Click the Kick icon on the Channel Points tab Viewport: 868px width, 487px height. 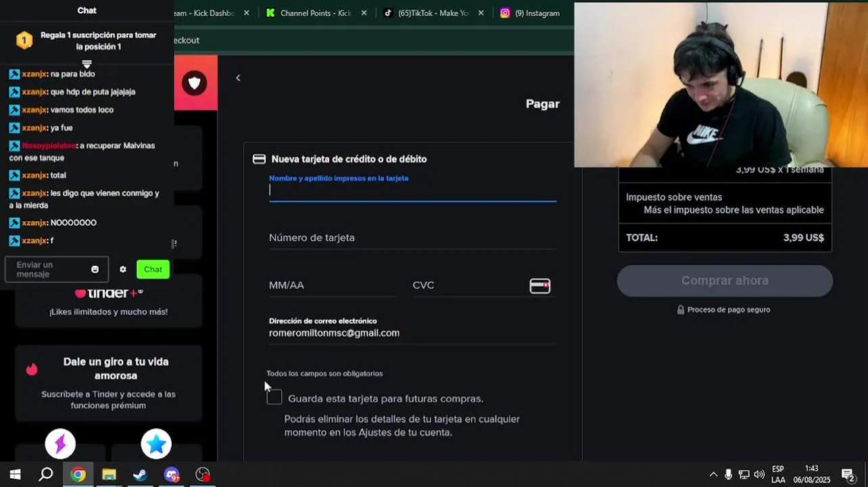pyautogui.click(x=271, y=13)
